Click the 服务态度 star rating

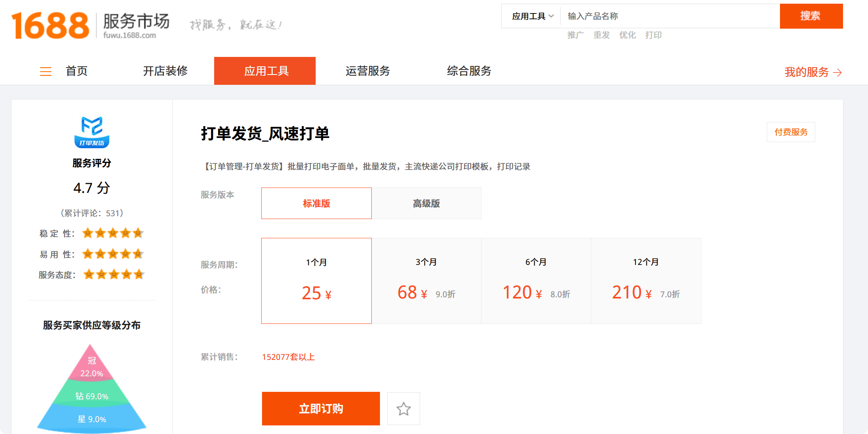(114, 274)
